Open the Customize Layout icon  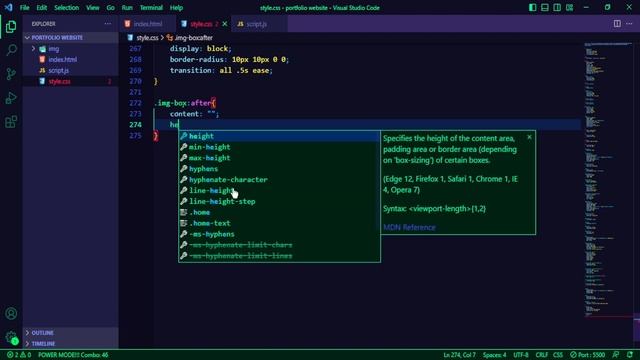(x=569, y=7)
